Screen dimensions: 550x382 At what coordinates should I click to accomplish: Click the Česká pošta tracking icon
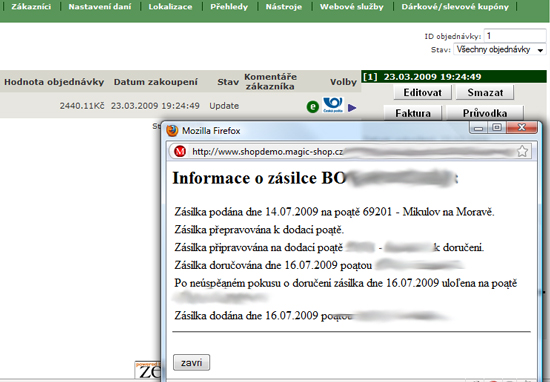(333, 105)
